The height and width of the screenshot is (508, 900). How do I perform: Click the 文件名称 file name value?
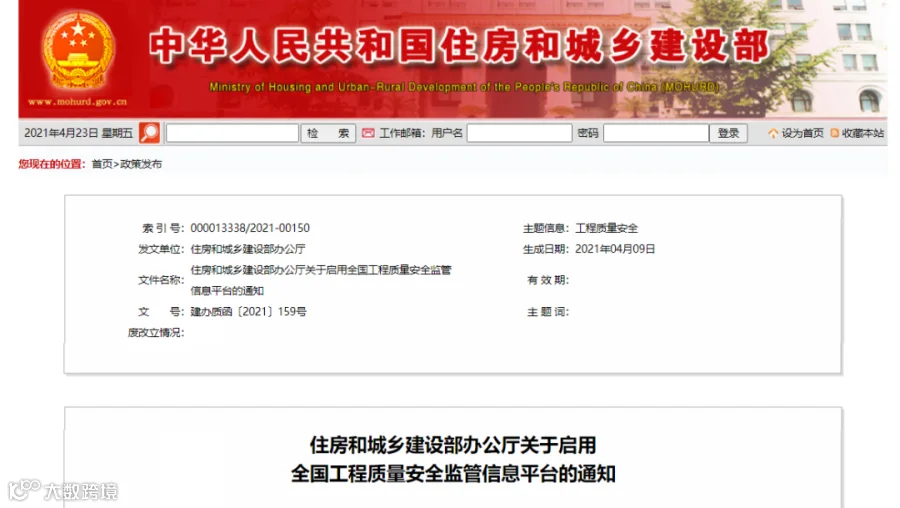321,280
